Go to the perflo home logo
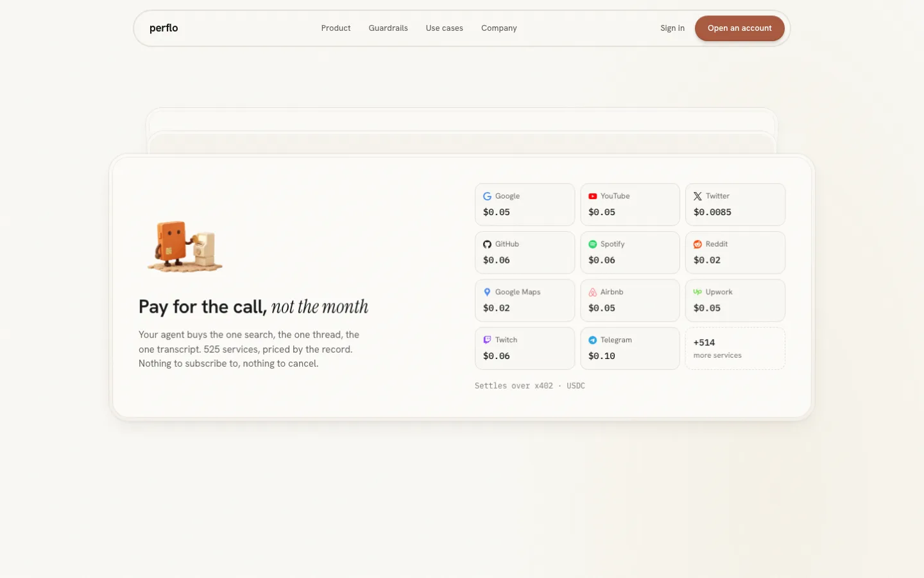This screenshot has width=924, height=578. (164, 28)
